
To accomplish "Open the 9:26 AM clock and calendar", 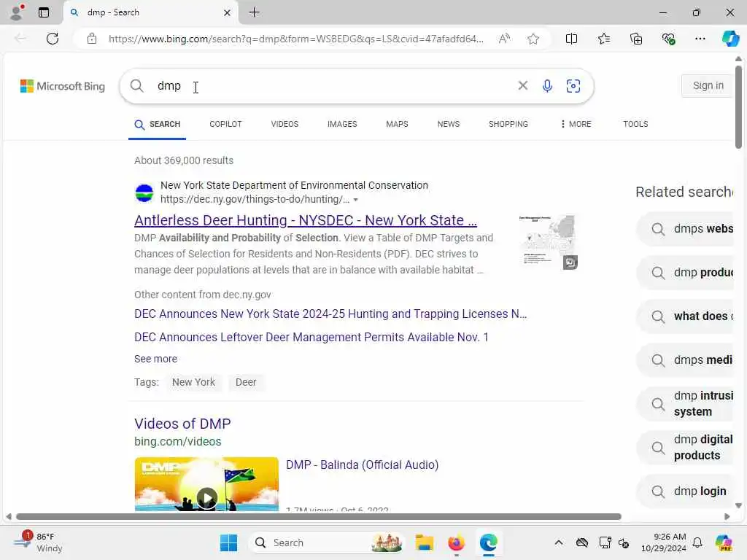I will coord(664,542).
